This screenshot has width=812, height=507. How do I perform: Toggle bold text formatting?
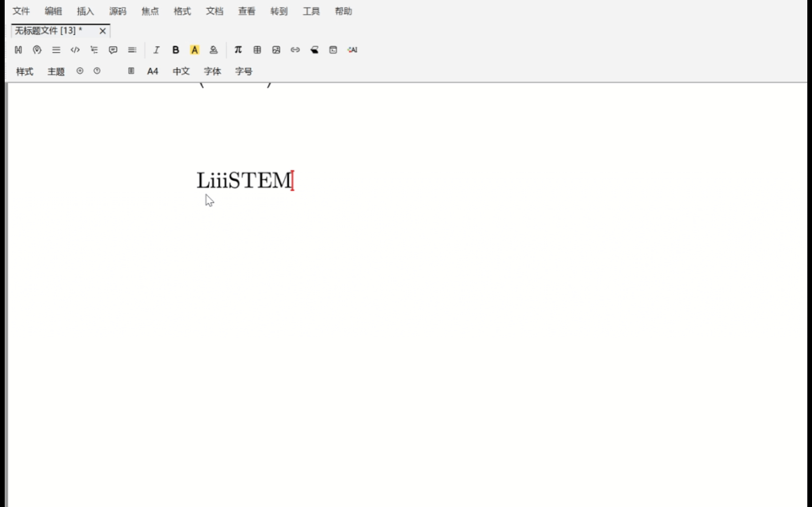click(x=176, y=50)
